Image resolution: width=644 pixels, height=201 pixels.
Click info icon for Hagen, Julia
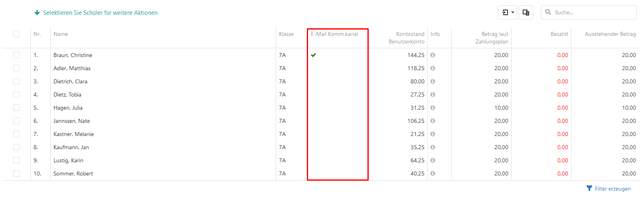[x=433, y=108]
